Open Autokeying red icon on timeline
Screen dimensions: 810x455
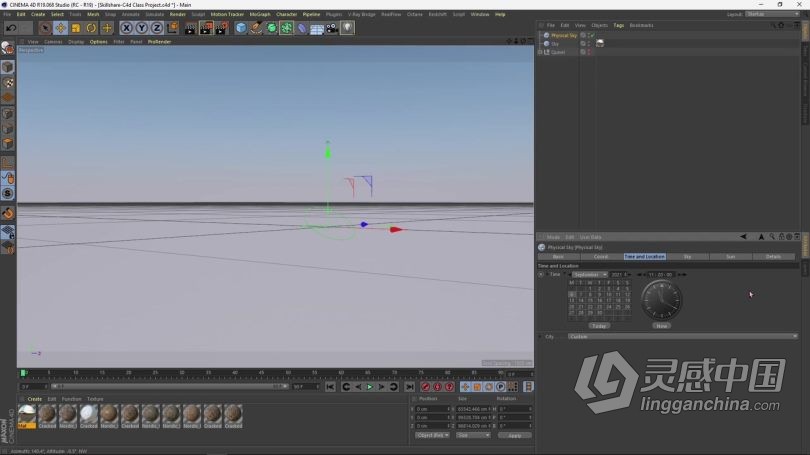tap(438, 387)
